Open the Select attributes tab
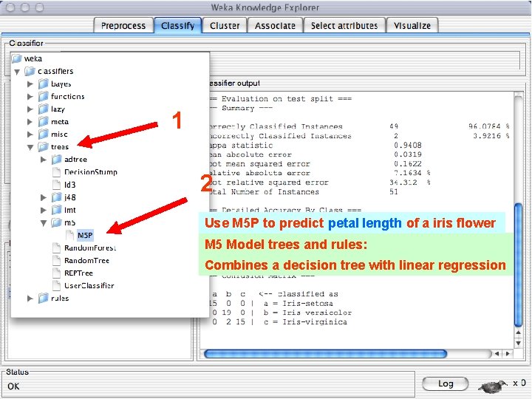Viewport: 532px width, 399px height. click(x=344, y=25)
